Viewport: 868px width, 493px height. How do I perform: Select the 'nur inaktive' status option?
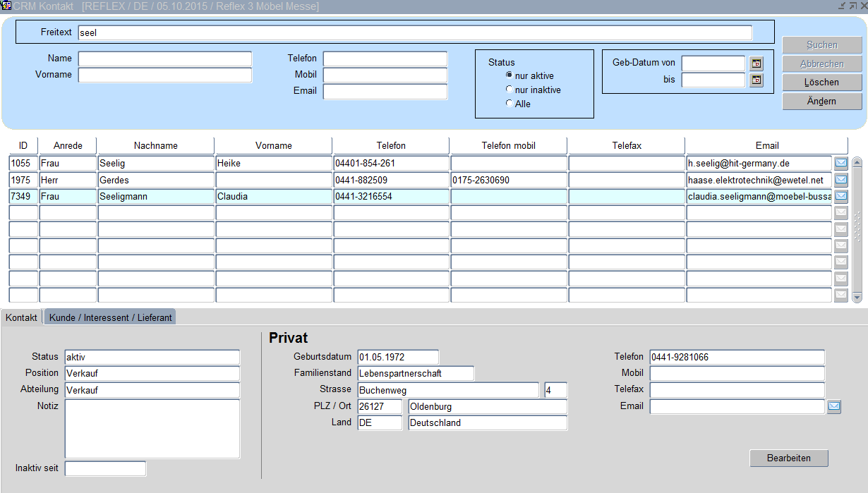coord(510,90)
